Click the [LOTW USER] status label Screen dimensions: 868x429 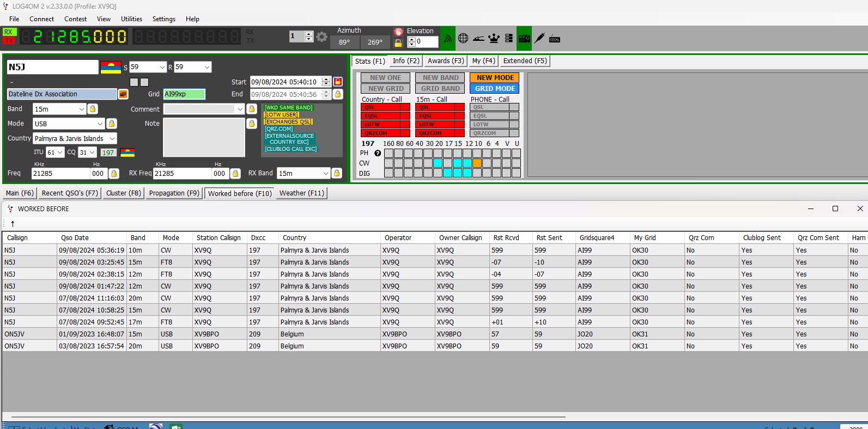[281, 115]
